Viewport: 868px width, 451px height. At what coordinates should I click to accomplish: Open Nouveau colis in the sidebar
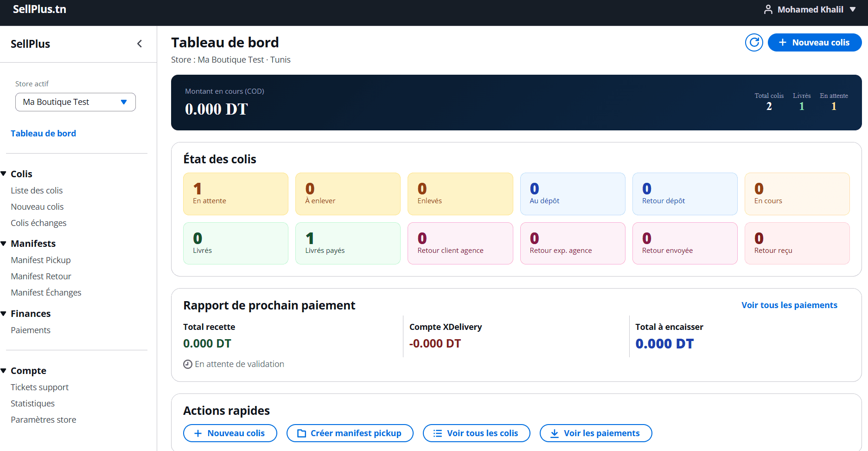37,207
